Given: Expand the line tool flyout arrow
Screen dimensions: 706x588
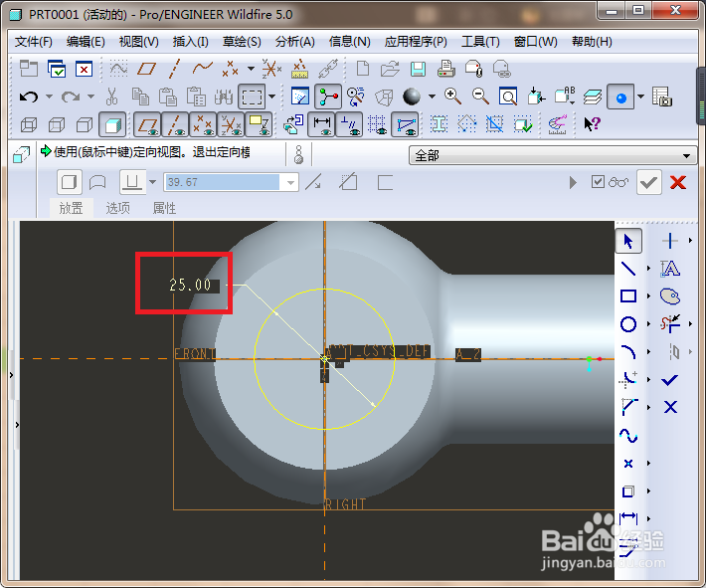Looking at the screenshot, I should tap(648, 269).
